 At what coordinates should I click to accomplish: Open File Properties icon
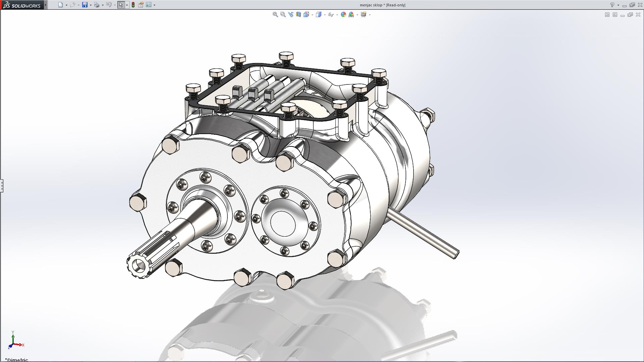(x=141, y=5)
